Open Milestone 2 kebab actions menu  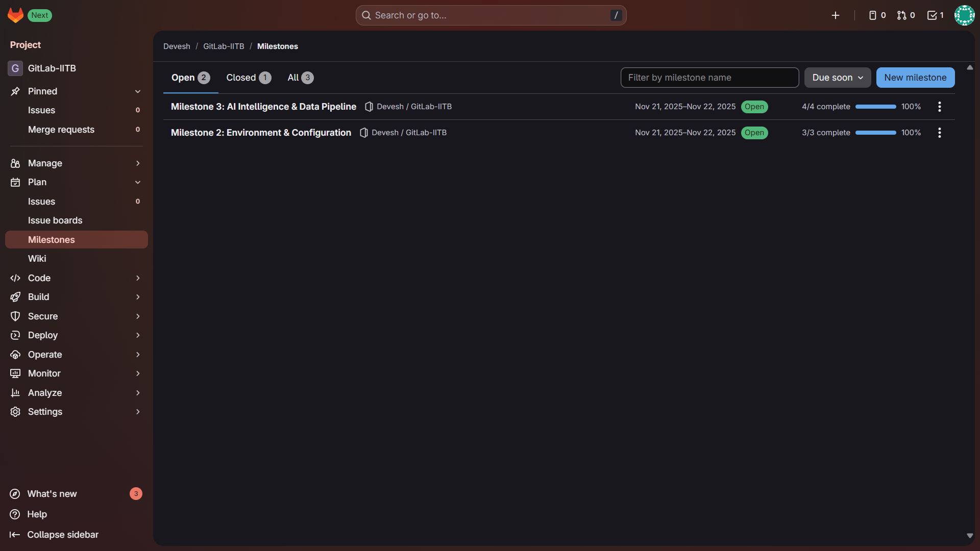[939, 133]
